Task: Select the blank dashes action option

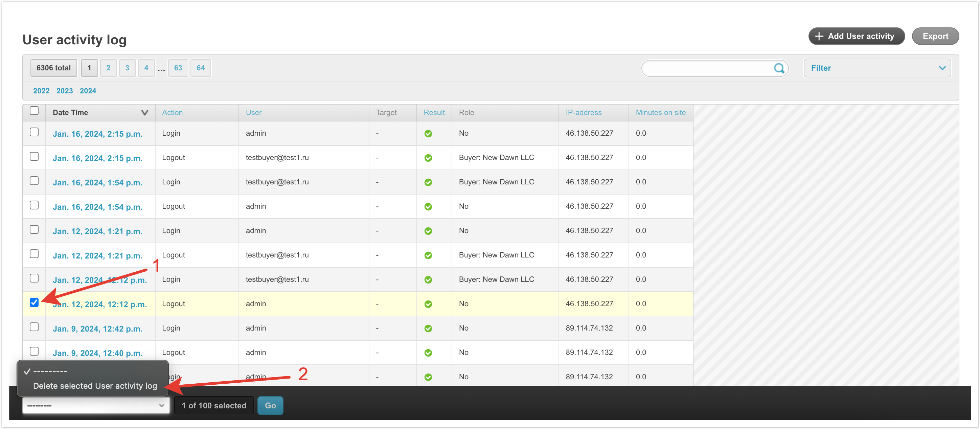Action: pos(50,371)
